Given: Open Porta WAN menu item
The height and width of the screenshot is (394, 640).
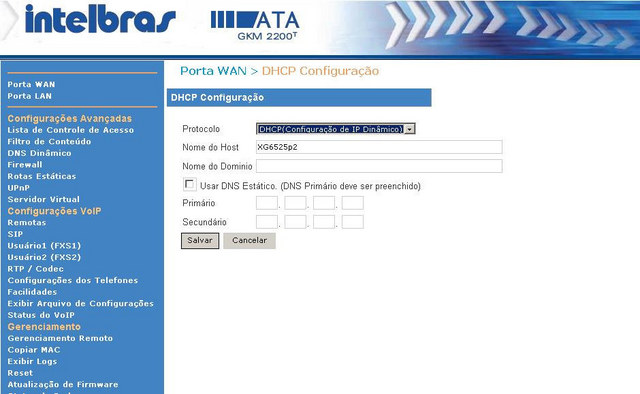Looking at the screenshot, I should pos(31,85).
